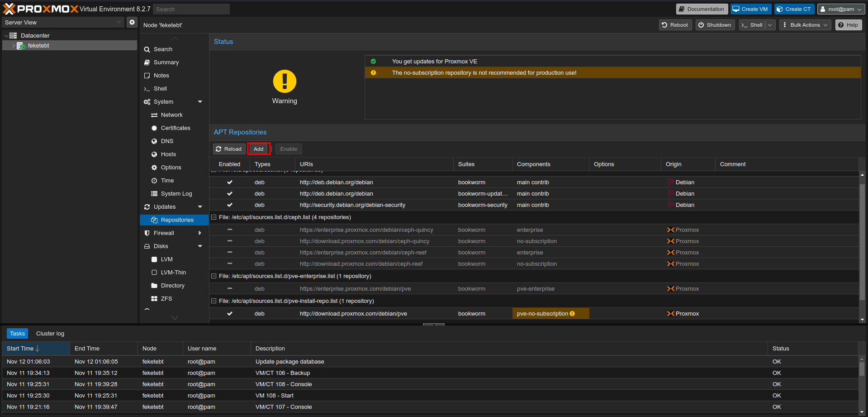868x417 pixels.
Task: Collapse the Disks menu section
Action: click(200, 246)
